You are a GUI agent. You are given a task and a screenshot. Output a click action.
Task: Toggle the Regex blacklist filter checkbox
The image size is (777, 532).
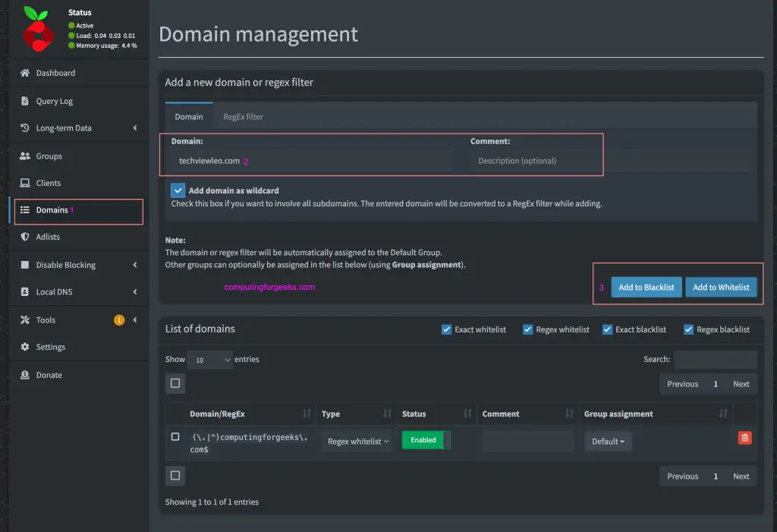pos(688,329)
